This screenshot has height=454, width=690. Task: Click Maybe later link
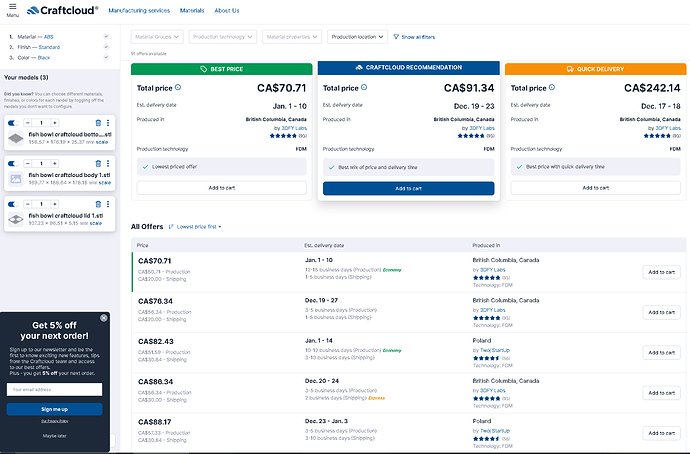tap(55, 436)
